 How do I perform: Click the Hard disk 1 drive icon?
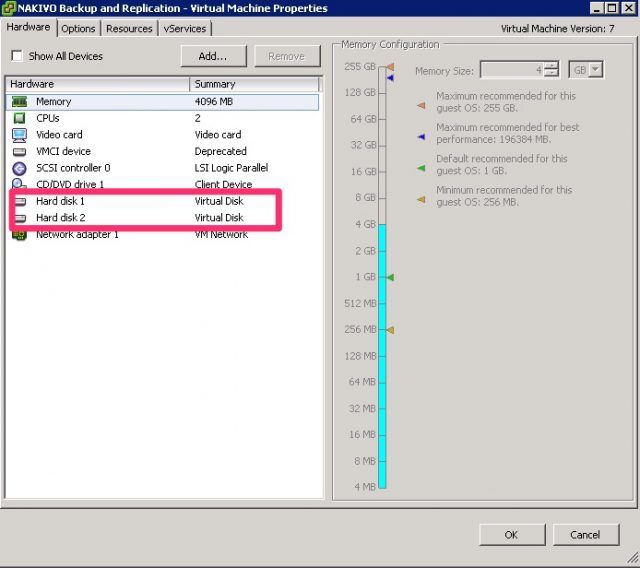point(20,201)
